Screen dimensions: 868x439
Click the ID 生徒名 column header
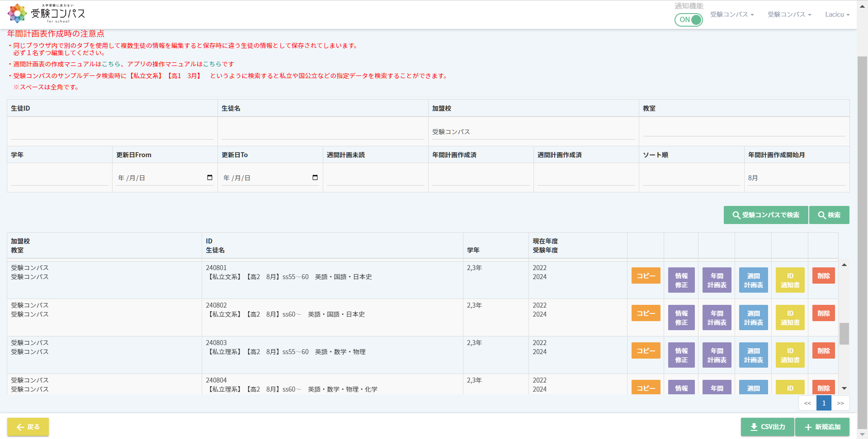coord(332,246)
